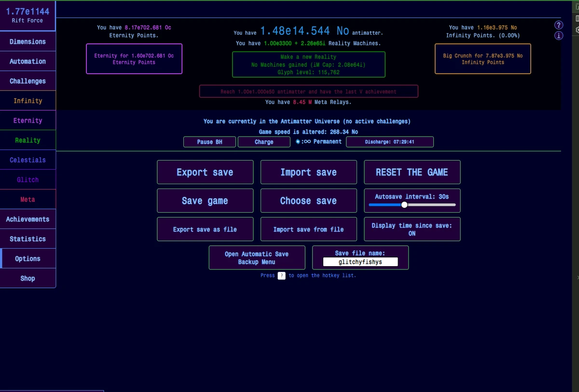Screen dimensions: 579x392
Task: Click the Big Crunch button
Action: (482, 59)
